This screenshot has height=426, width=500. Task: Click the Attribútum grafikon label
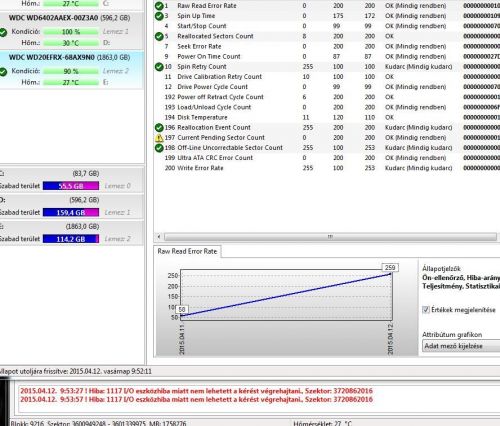452,335
